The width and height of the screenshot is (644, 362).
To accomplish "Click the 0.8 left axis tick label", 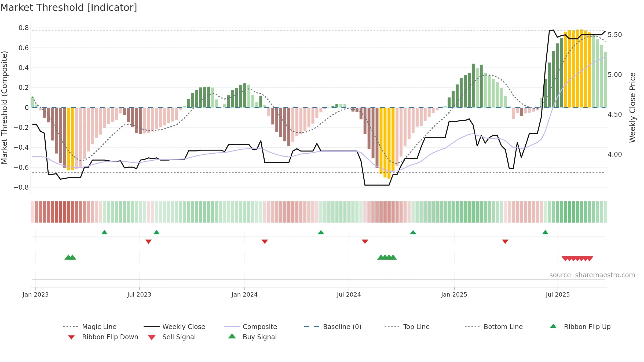I will click(x=24, y=28).
